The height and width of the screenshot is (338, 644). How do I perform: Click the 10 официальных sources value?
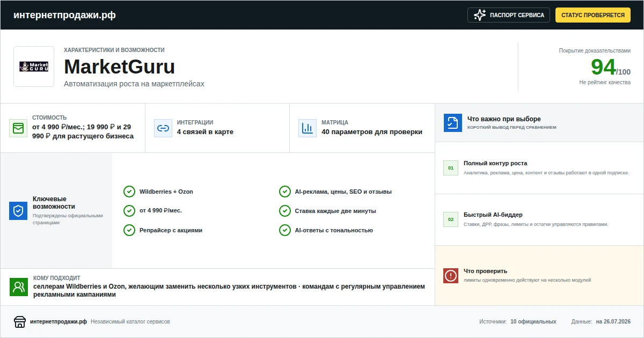[x=533, y=322]
